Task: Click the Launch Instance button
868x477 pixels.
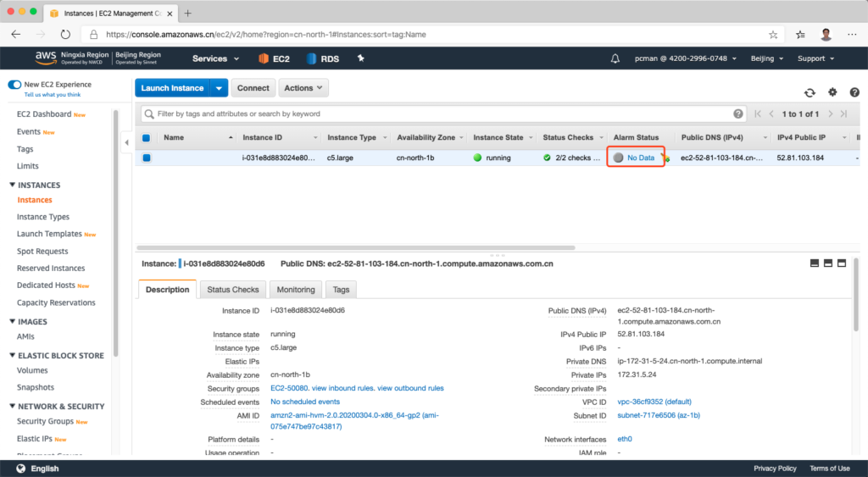Action: 172,88
